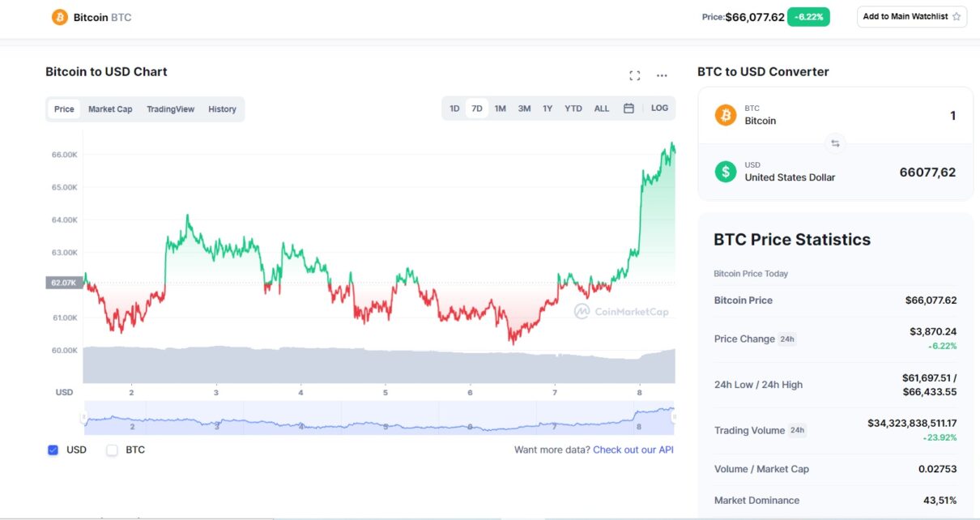Toggle the USD checkbox under the chart
980x520 pixels.
53,450
